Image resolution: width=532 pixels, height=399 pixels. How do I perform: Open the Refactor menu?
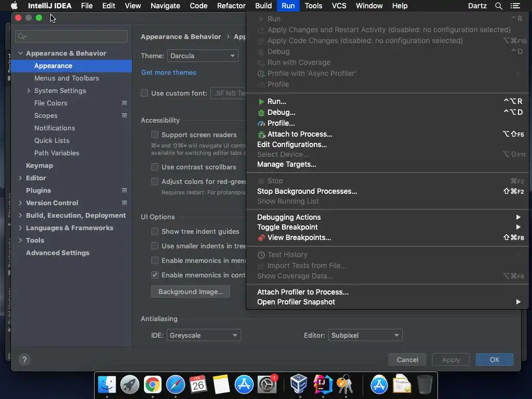coord(231,6)
